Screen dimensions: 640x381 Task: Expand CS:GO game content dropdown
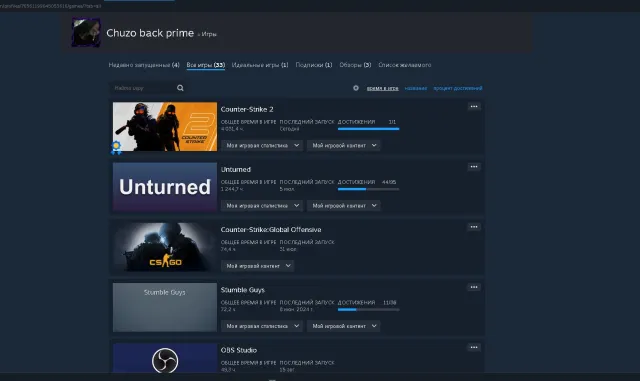[x=258, y=266]
